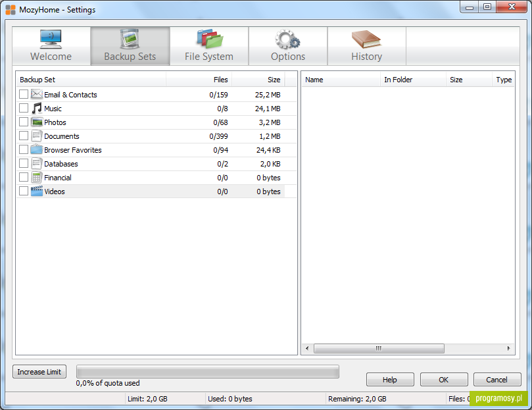The width and height of the screenshot is (532, 410).
Task: Click the Welcome monitor icon
Action: coord(51,39)
